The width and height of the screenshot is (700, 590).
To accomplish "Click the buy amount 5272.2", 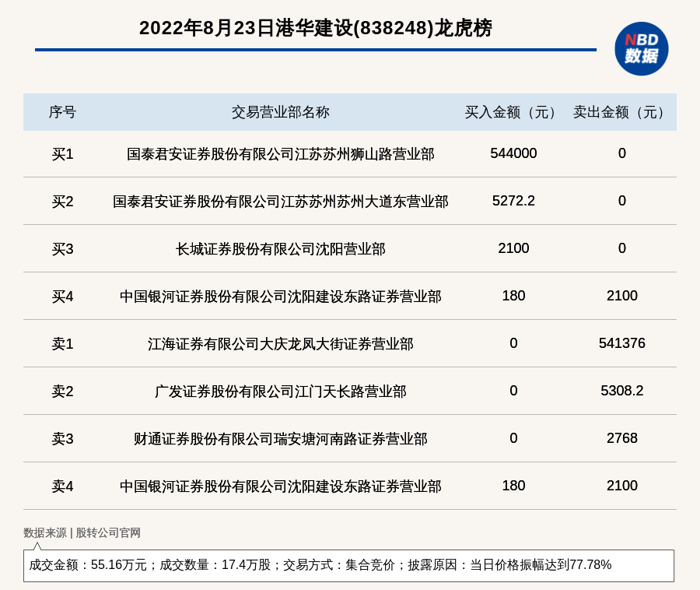I will (513, 201).
